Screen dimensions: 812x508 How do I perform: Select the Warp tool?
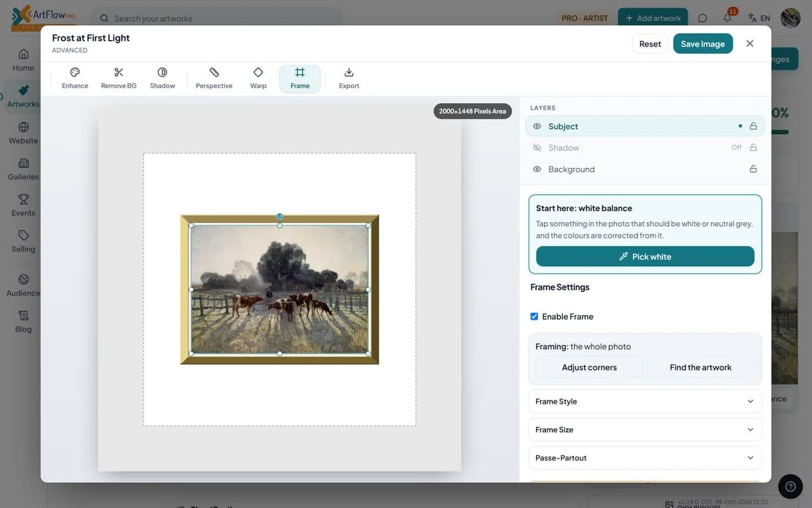click(258, 79)
